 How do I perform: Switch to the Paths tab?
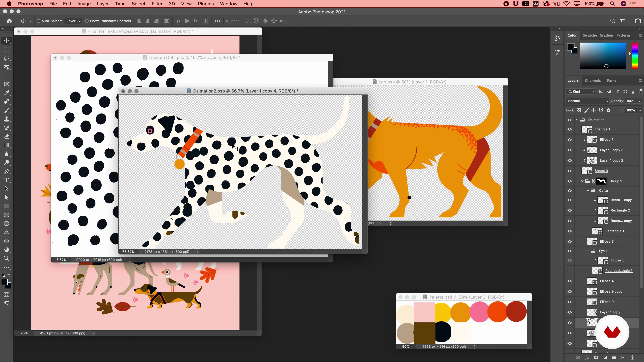(611, 81)
